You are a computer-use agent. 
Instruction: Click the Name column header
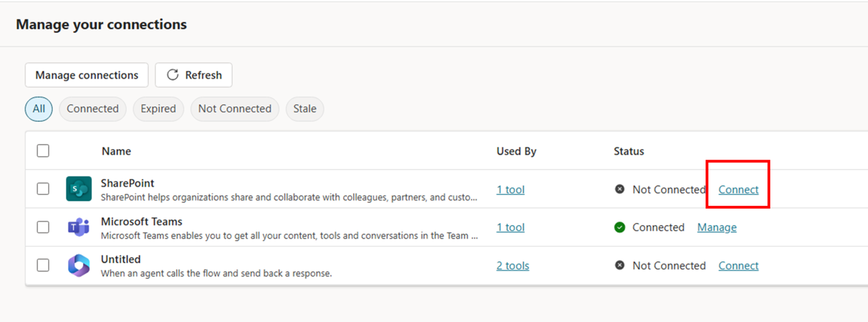coord(116,151)
